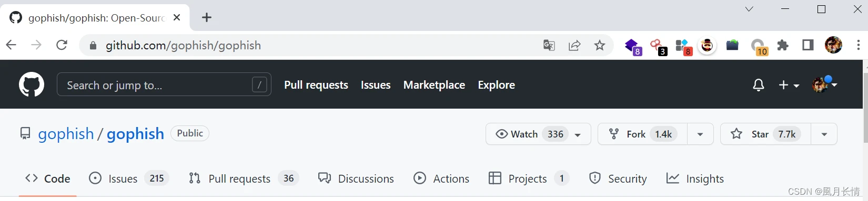Open the notifications bell
Image resolution: width=868 pixels, height=201 pixels.
[x=758, y=85]
